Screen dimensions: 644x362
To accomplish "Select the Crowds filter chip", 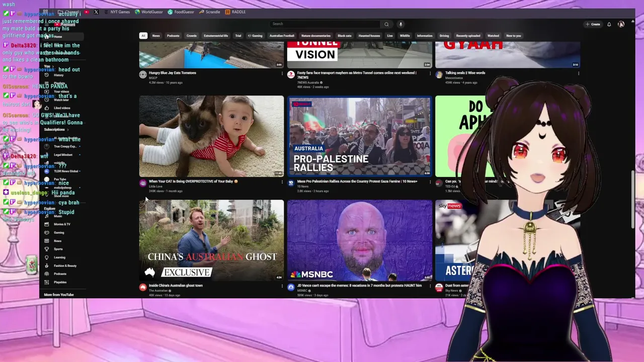I will pos(192,36).
